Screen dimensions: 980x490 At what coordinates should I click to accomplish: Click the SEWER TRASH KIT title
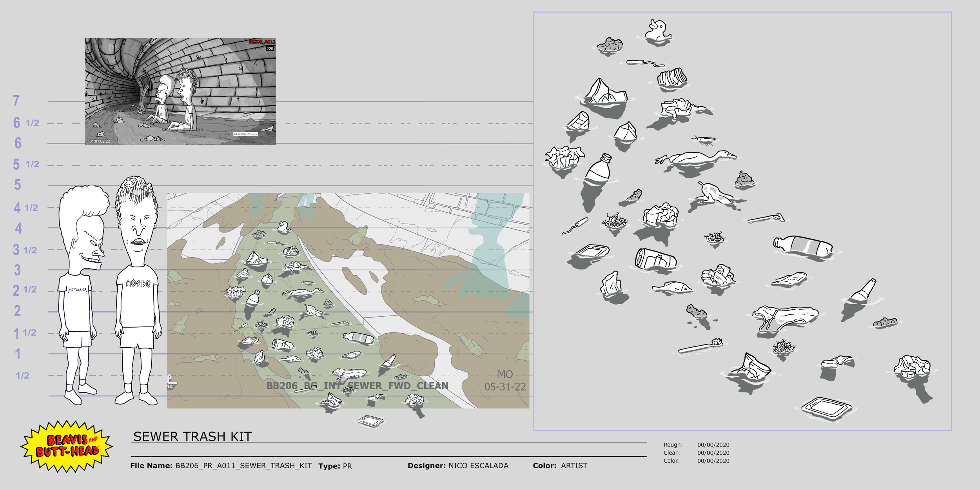(x=192, y=437)
